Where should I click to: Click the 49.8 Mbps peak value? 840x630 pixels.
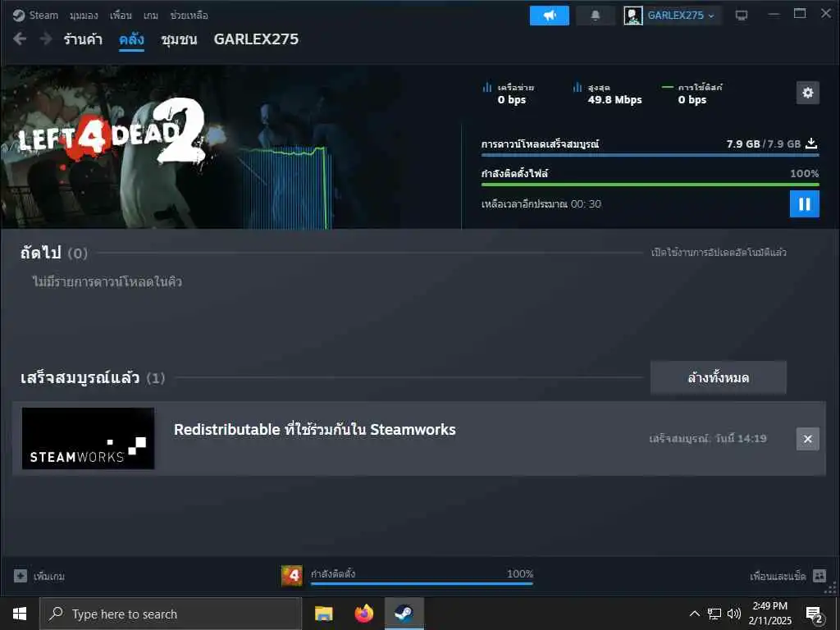point(614,99)
